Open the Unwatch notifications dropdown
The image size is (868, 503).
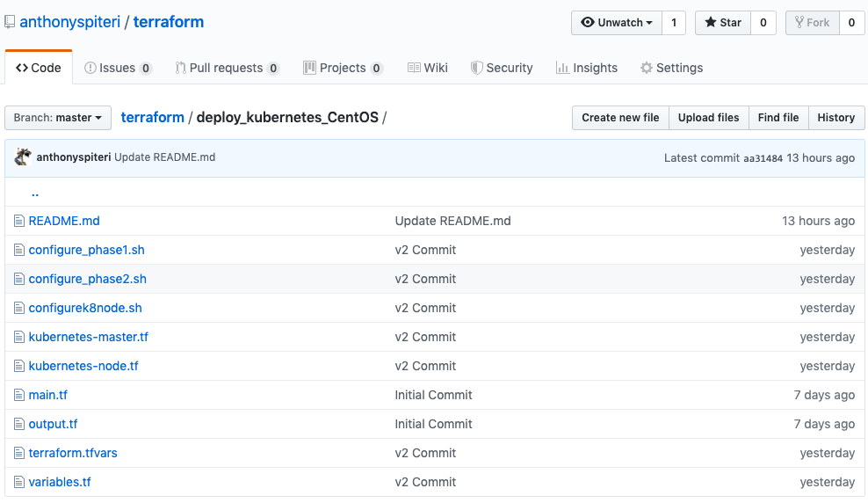[x=616, y=23]
